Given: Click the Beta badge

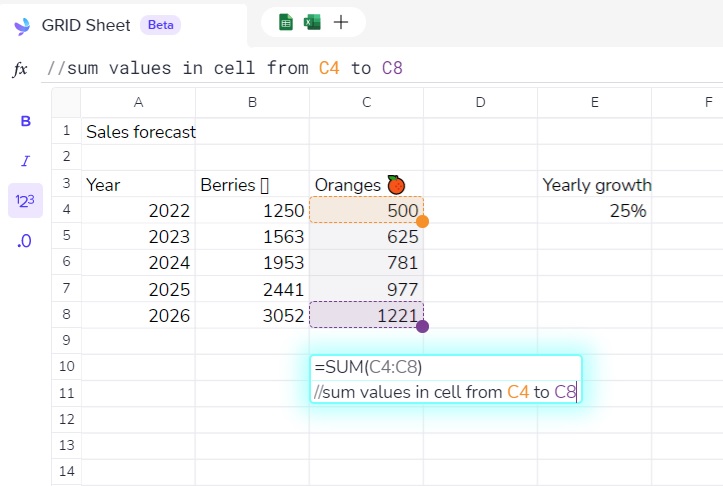Looking at the screenshot, I should (x=160, y=25).
